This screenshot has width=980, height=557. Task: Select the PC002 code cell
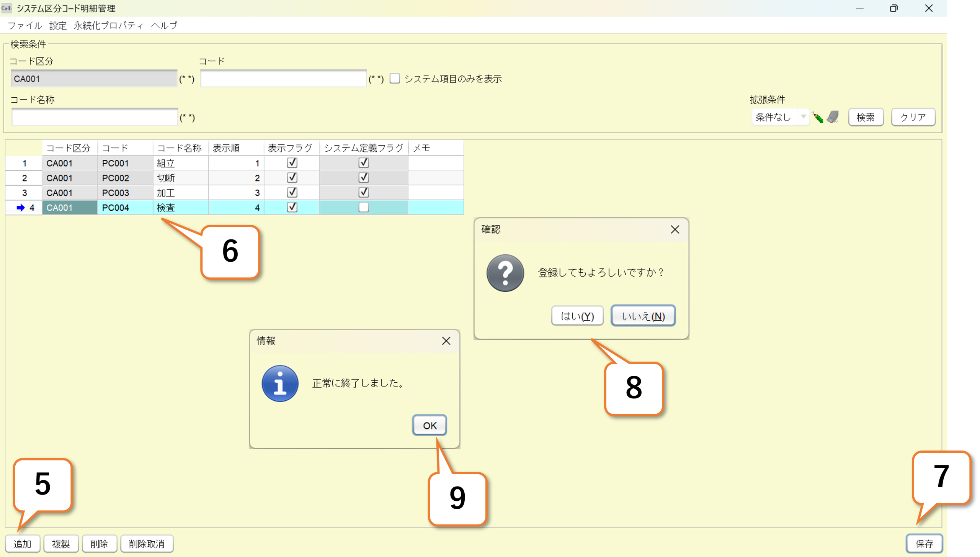coord(125,178)
